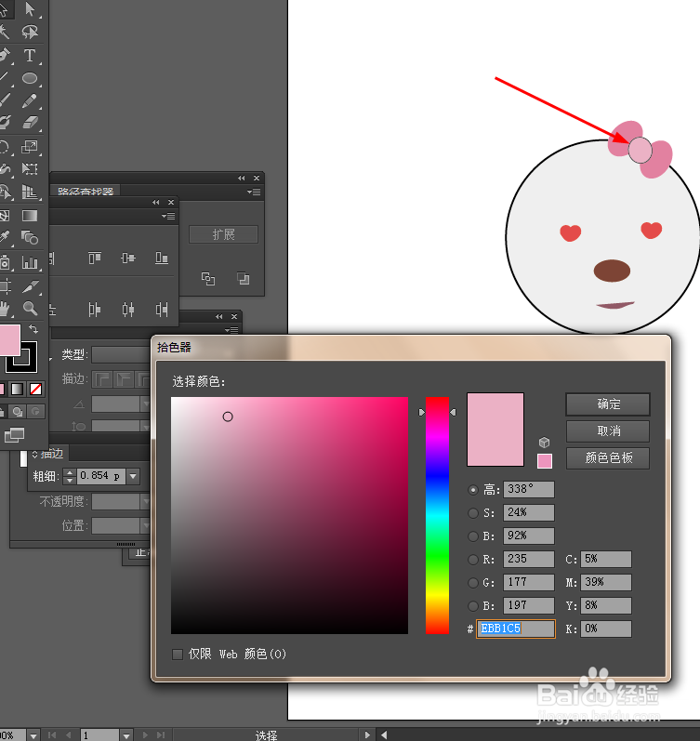The height and width of the screenshot is (741, 700).
Task: Open the Align panel flyout menu
Action: coord(168,216)
